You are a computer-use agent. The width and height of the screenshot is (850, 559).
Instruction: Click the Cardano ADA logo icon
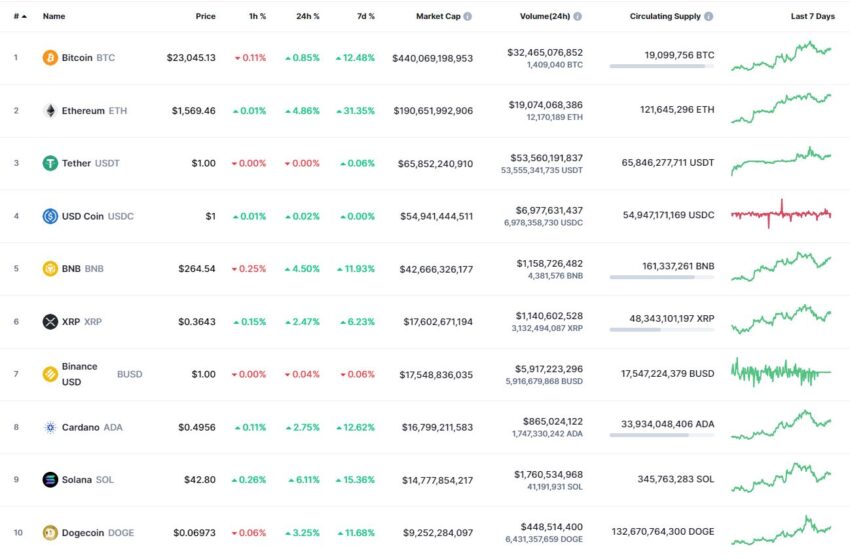[x=50, y=427]
